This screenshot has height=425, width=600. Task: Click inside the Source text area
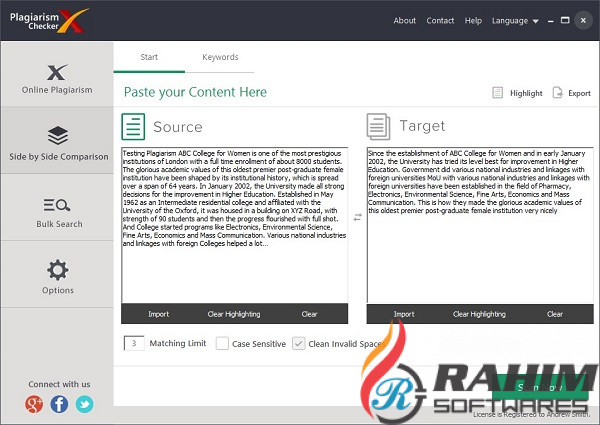point(235,225)
